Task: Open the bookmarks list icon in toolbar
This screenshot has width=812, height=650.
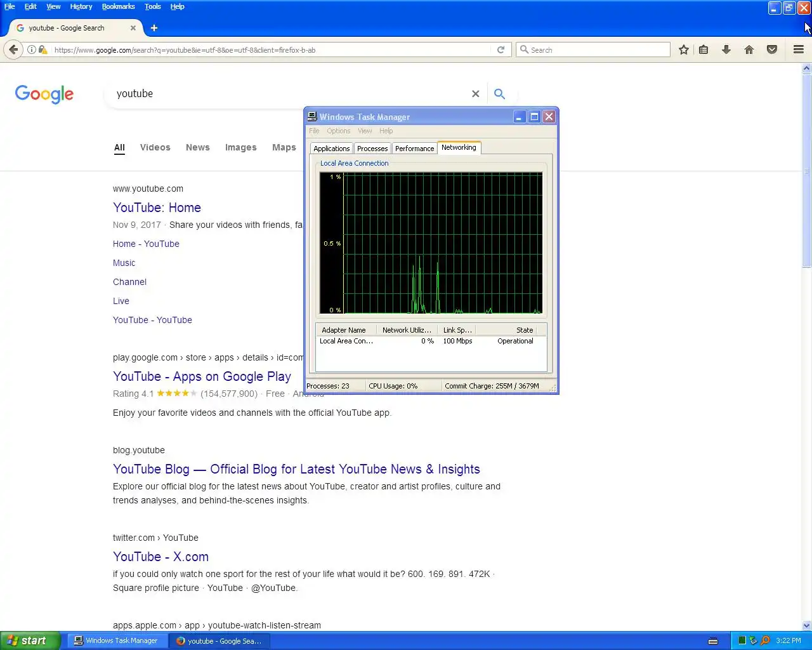Action: point(704,50)
